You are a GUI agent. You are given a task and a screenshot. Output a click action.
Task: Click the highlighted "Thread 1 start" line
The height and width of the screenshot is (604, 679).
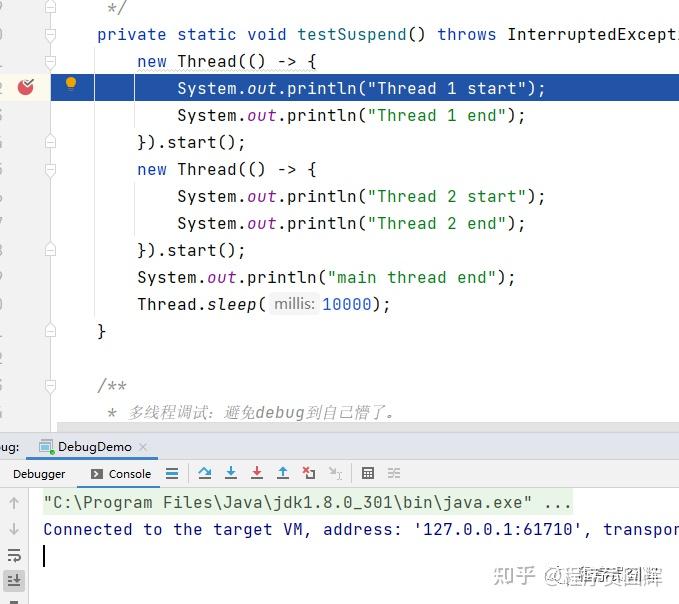pyautogui.click(x=365, y=88)
